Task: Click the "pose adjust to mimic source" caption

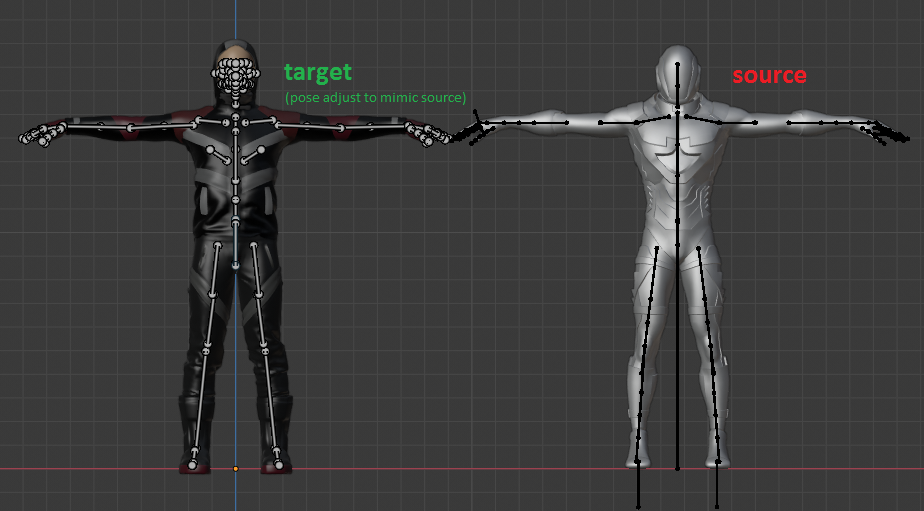Action: click(375, 97)
